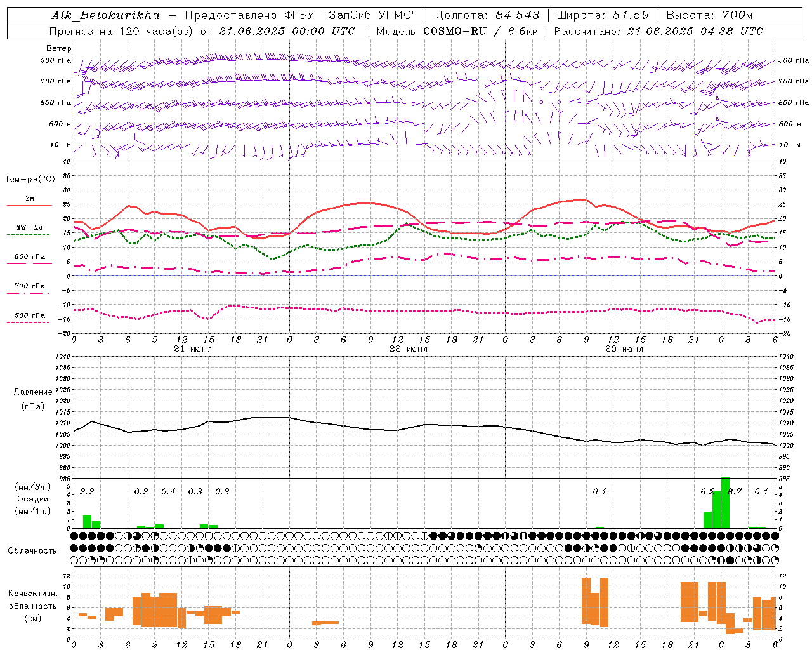Click the Облачность cloud cover label
The image size is (812, 650).
32,551
